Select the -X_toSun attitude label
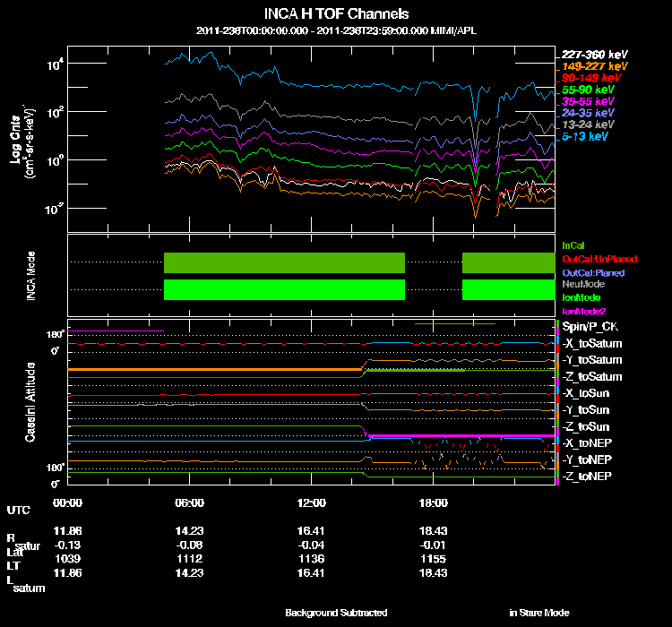This screenshot has width=672, height=627. click(585, 393)
